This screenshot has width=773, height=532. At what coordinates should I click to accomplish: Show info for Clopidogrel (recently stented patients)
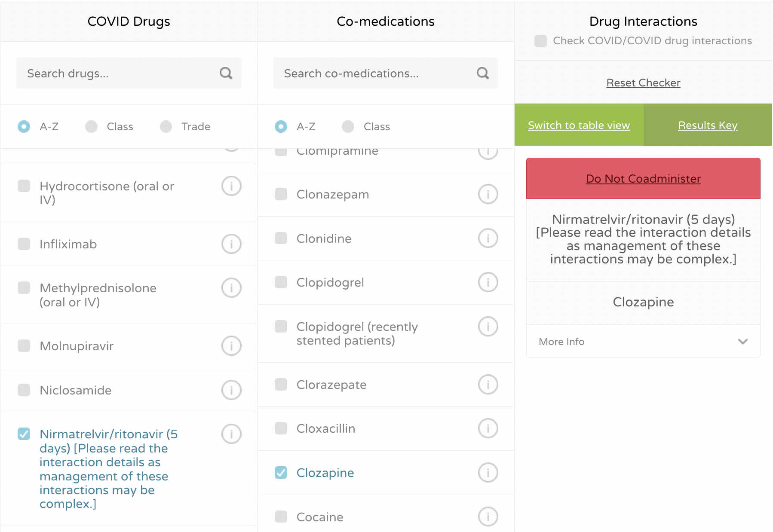[488, 327]
